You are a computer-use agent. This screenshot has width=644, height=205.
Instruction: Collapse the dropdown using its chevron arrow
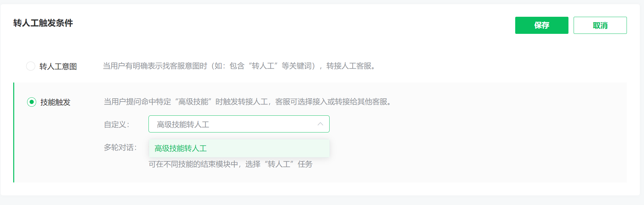[320, 124]
